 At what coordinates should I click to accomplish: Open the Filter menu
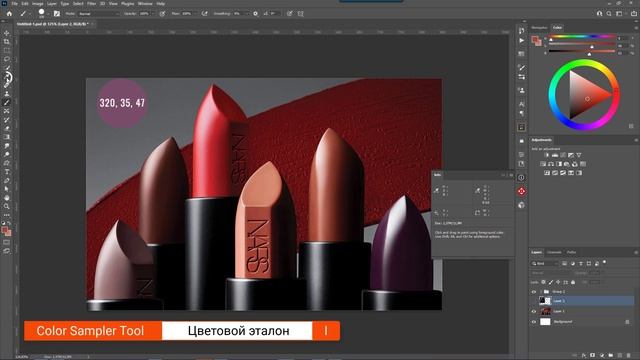[91, 3]
